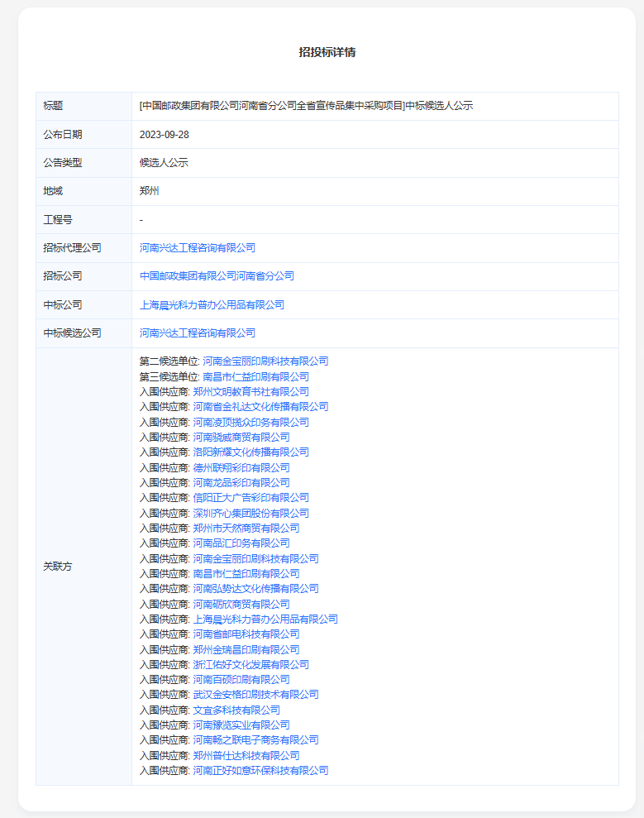
Task: Click 河南省邮电科技有限公司 supplier link
Action: pyautogui.click(x=246, y=634)
